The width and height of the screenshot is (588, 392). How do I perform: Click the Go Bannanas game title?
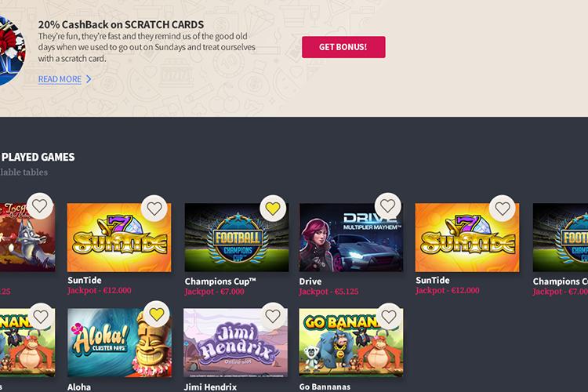[325, 387]
